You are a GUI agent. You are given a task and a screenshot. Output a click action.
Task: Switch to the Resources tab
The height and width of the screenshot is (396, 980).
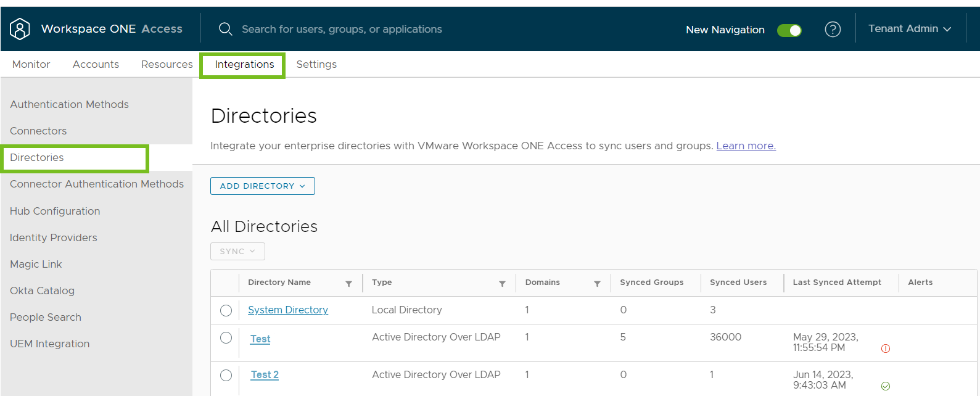click(x=167, y=64)
